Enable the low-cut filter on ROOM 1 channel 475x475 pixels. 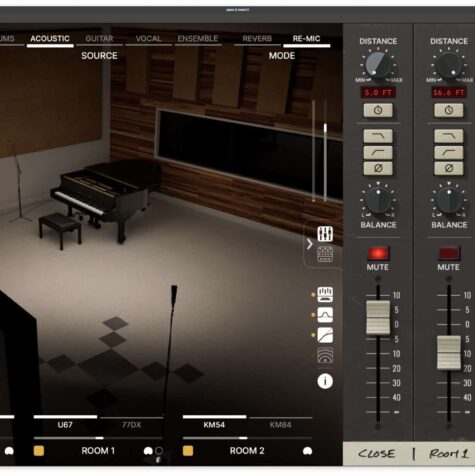(x=448, y=152)
